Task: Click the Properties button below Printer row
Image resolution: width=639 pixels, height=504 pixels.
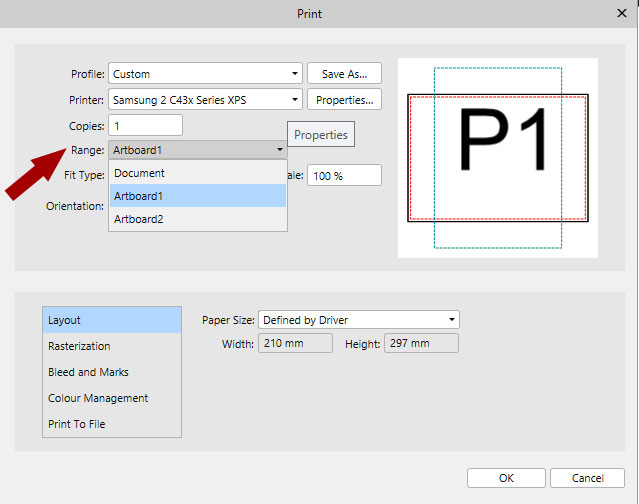Action: [x=321, y=135]
